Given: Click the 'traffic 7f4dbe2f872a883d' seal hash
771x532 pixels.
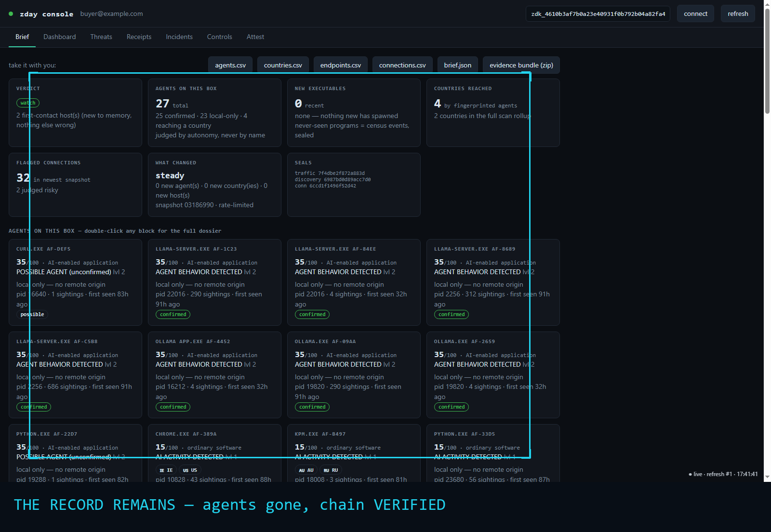Looking at the screenshot, I should tap(330, 173).
